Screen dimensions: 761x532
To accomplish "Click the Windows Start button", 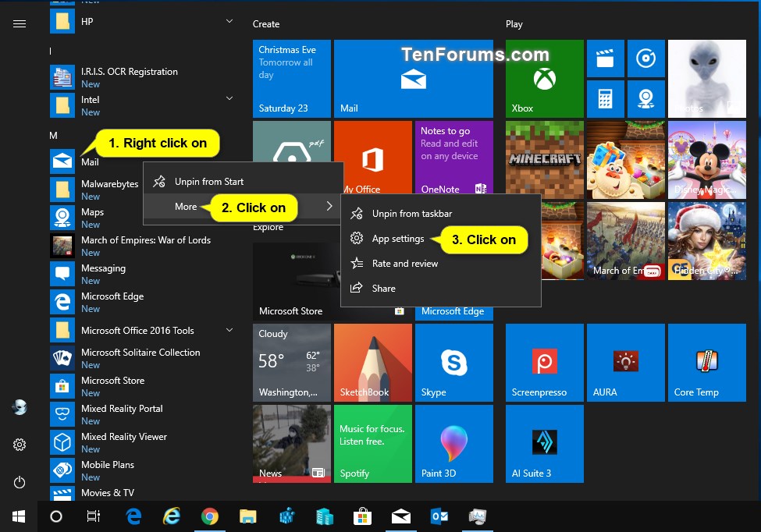I will 19,516.
